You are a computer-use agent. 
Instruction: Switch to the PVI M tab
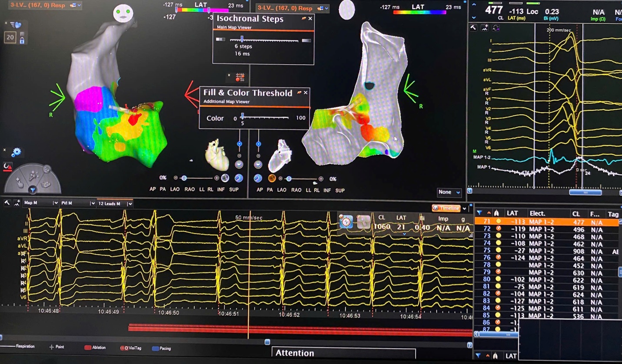pos(74,203)
